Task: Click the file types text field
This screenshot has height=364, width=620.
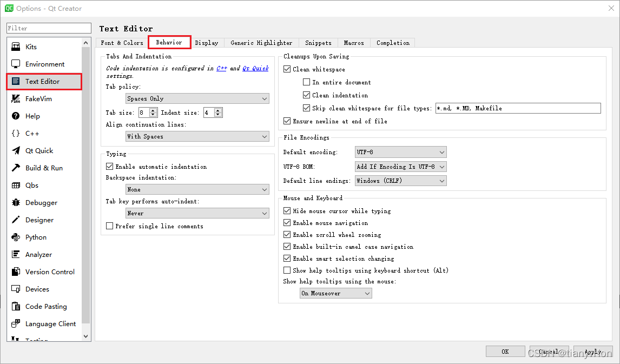Action: 518,108
